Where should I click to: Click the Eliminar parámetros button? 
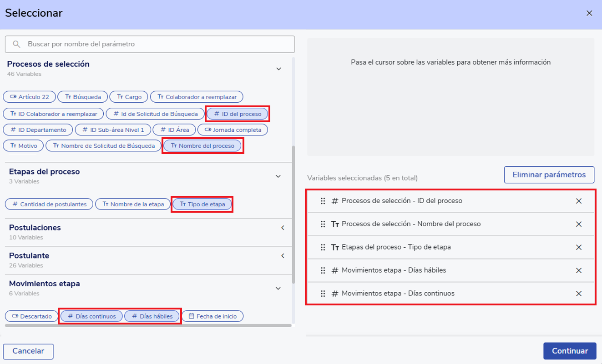[x=549, y=175]
